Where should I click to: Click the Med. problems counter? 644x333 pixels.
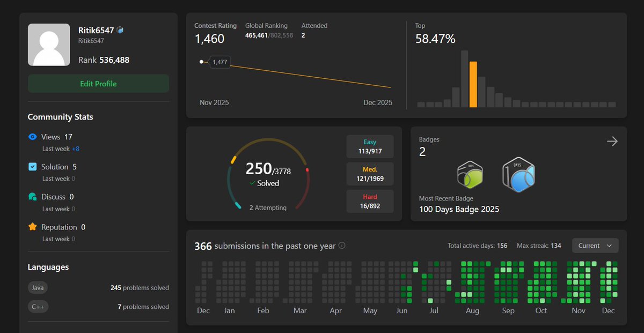(370, 174)
